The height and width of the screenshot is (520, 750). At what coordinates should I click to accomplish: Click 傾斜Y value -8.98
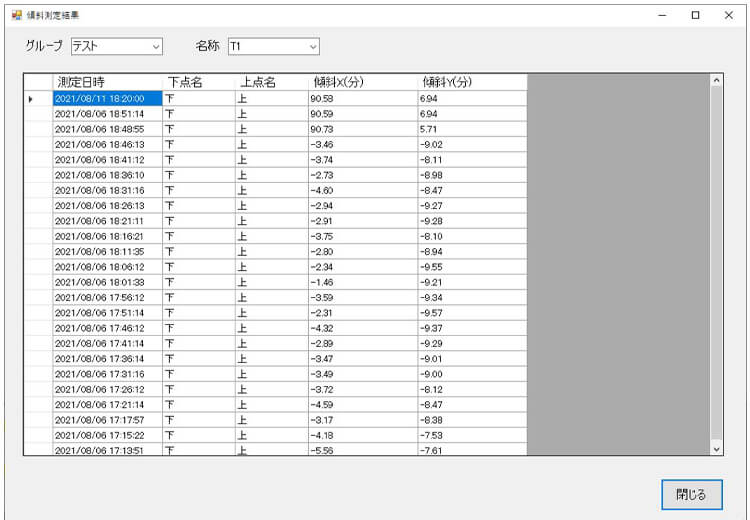[472, 175]
